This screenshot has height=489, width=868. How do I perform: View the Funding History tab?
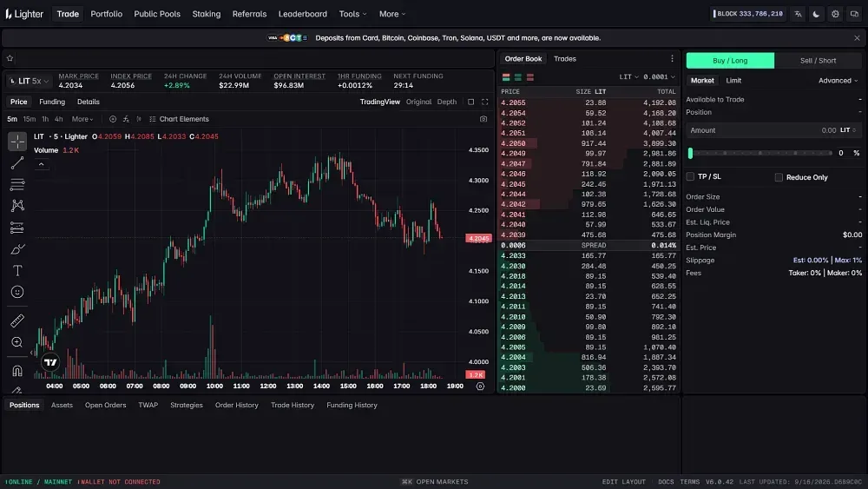pos(352,405)
